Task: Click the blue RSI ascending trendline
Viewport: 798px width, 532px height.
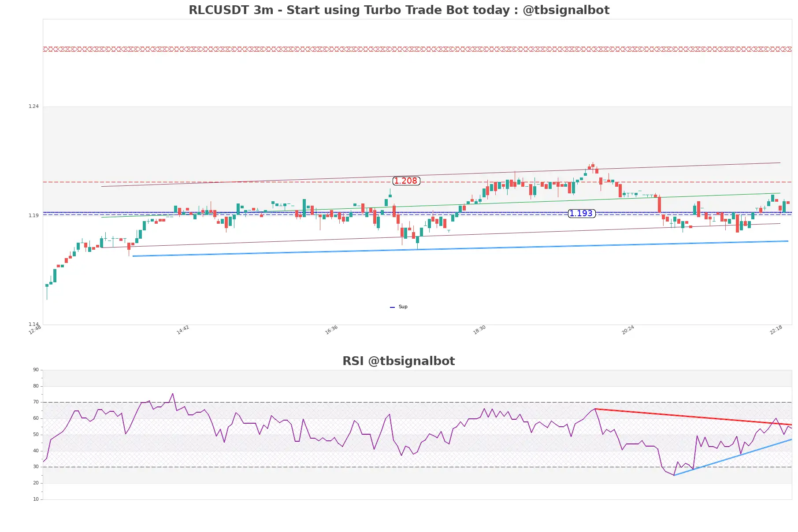Action: pos(733,457)
